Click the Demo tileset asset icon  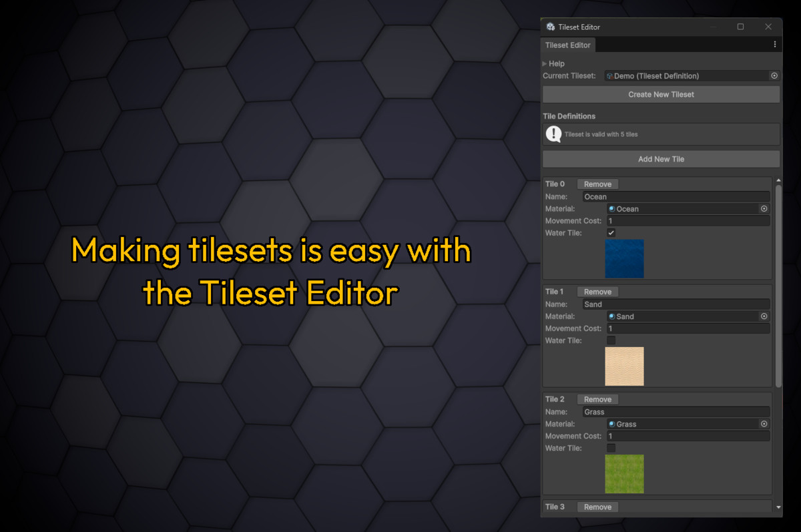coord(610,76)
